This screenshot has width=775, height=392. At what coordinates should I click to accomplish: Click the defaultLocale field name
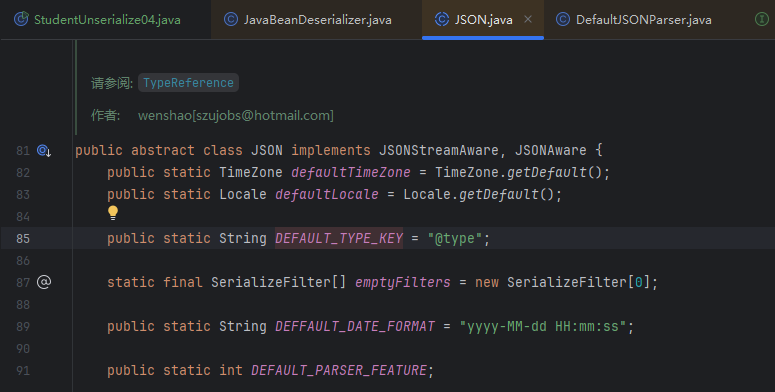pyautogui.click(x=327, y=194)
